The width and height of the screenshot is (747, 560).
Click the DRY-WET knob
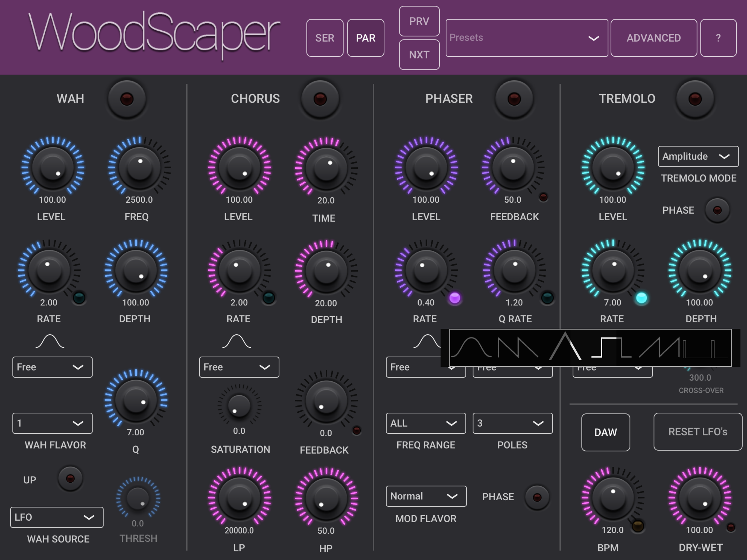(x=700, y=498)
